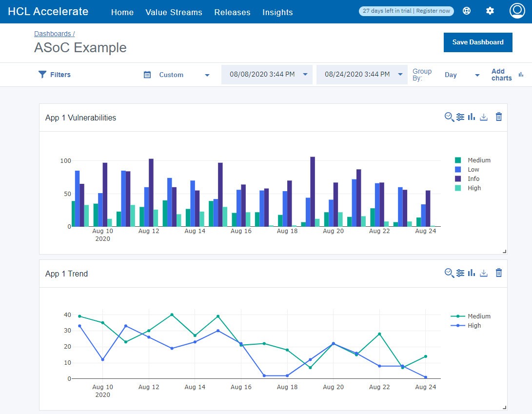Click the gear settings icon in header
Viewport: 532px width, 414px height.
coord(490,11)
